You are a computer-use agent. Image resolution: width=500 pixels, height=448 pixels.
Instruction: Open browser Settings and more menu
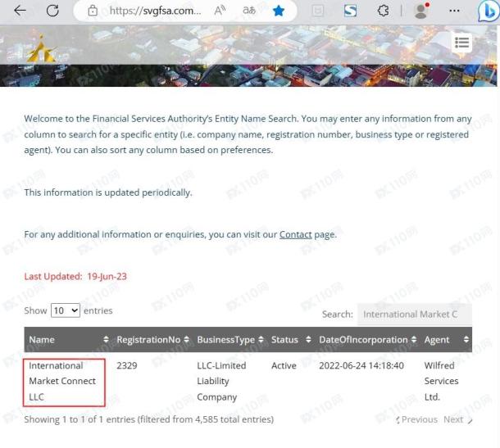[454, 11]
